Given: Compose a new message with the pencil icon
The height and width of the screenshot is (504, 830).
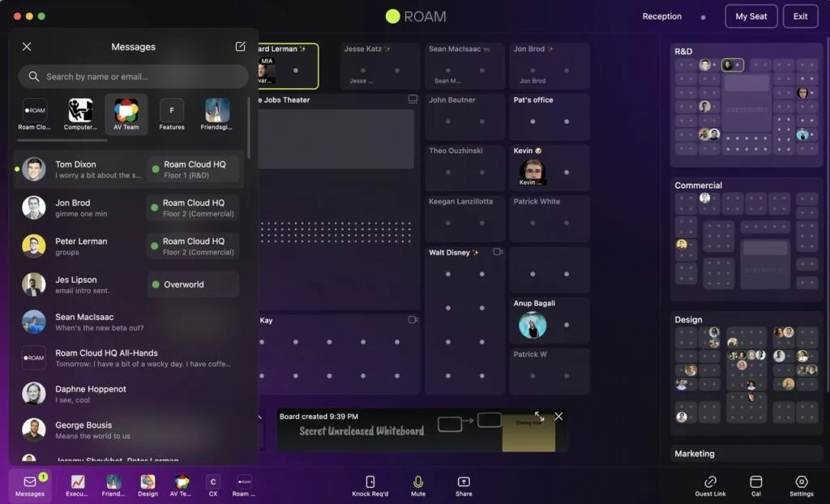Looking at the screenshot, I should (240, 46).
